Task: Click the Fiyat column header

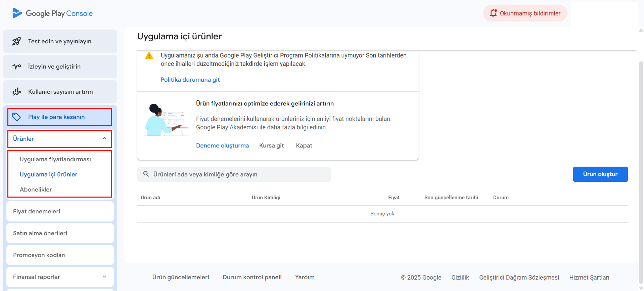Action: point(394,198)
